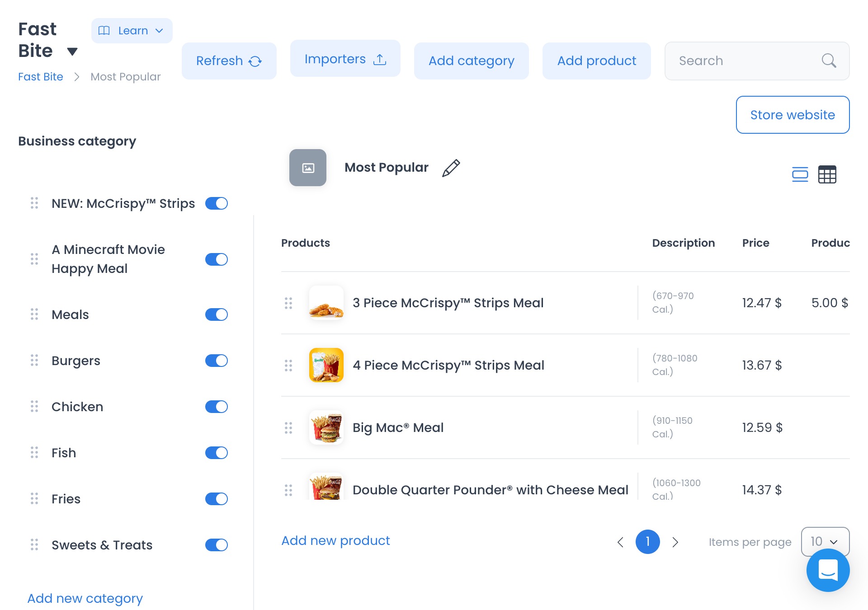Open 3 Piece McCrispy Strips Meal thumbnail
The image size is (868, 610).
pos(326,303)
